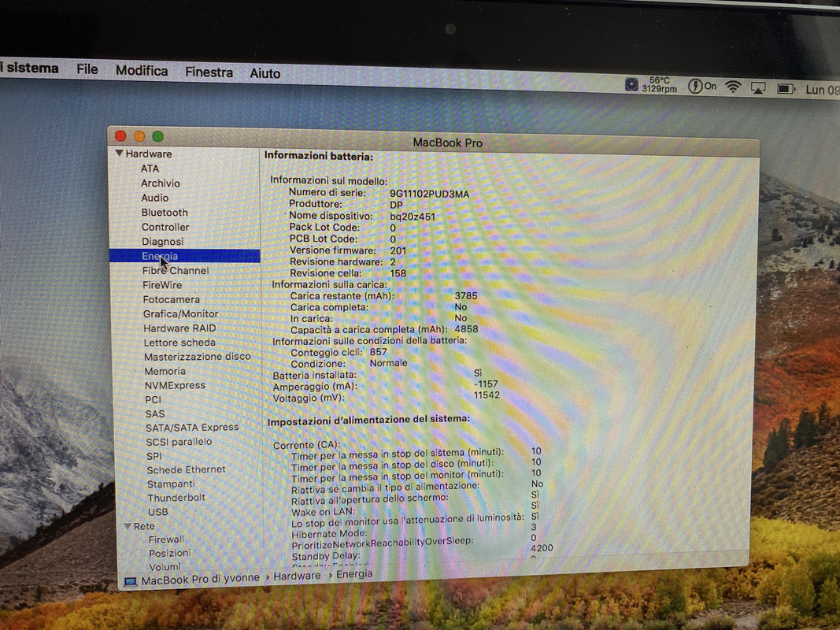The height and width of the screenshot is (630, 840).
Task: Select Fotocamera in the sidebar
Action: click(x=172, y=299)
